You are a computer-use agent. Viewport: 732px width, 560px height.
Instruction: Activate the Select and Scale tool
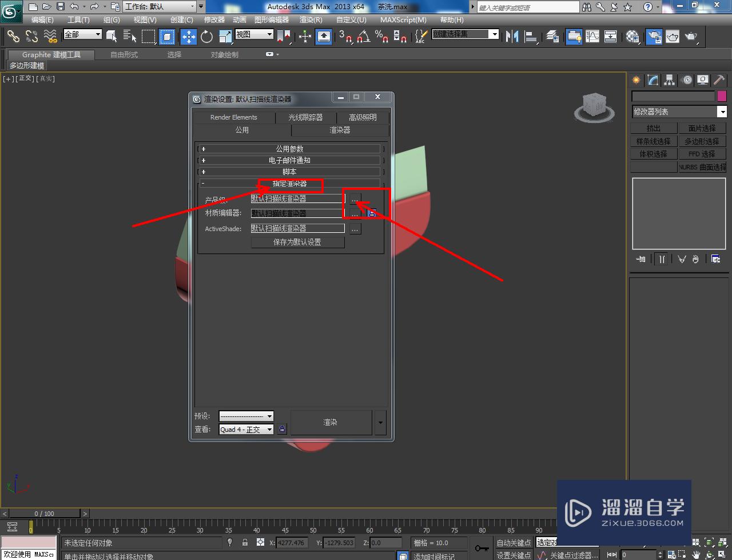pyautogui.click(x=225, y=37)
